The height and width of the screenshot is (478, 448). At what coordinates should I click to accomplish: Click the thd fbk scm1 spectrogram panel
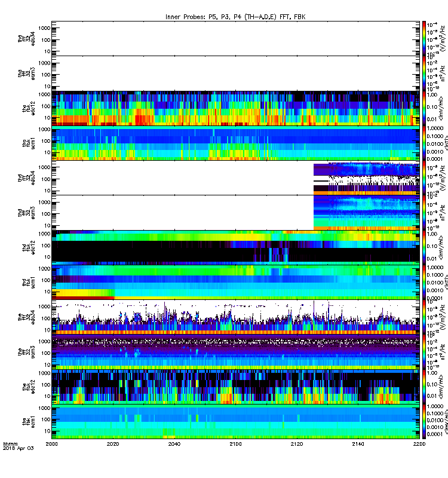tap(235, 282)
